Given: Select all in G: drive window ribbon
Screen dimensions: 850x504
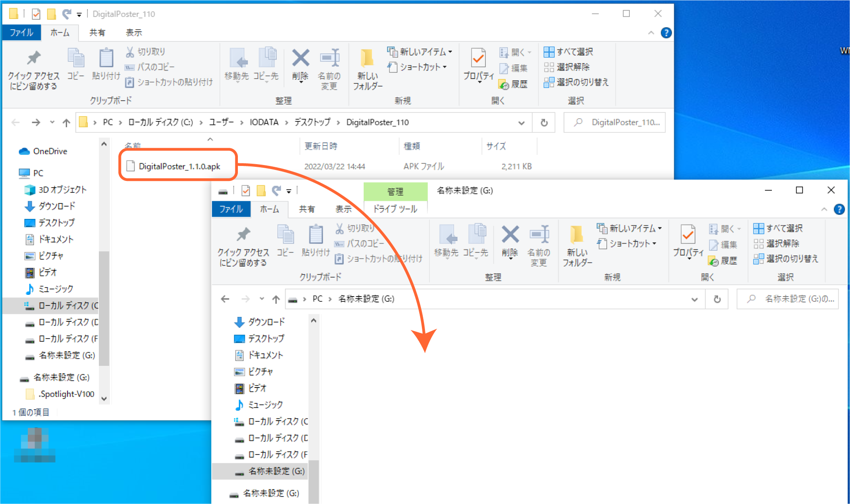Looking at the screenshot, I should (x=778, y=228).
